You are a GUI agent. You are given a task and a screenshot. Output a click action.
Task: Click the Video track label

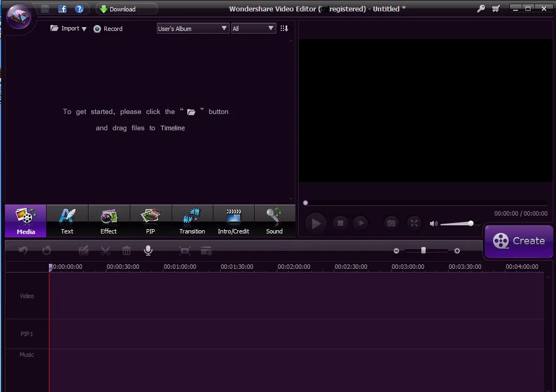27,296
